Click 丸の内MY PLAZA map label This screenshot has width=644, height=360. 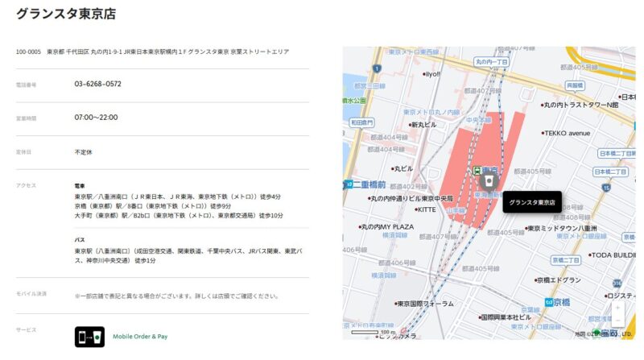386,227
